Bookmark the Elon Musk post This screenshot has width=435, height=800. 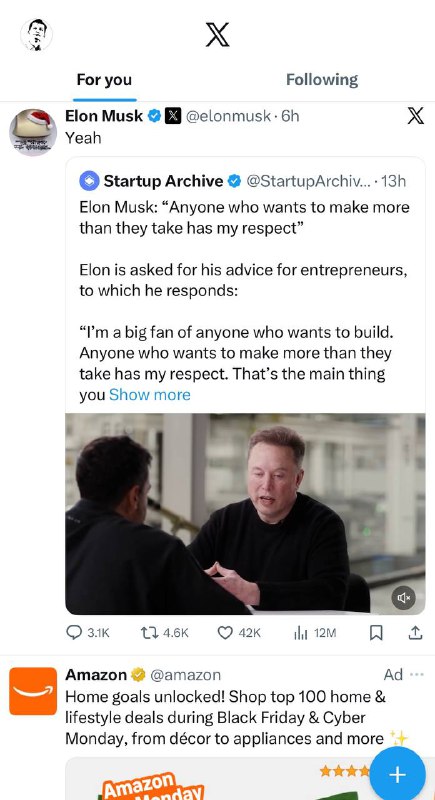click(376, 633)
